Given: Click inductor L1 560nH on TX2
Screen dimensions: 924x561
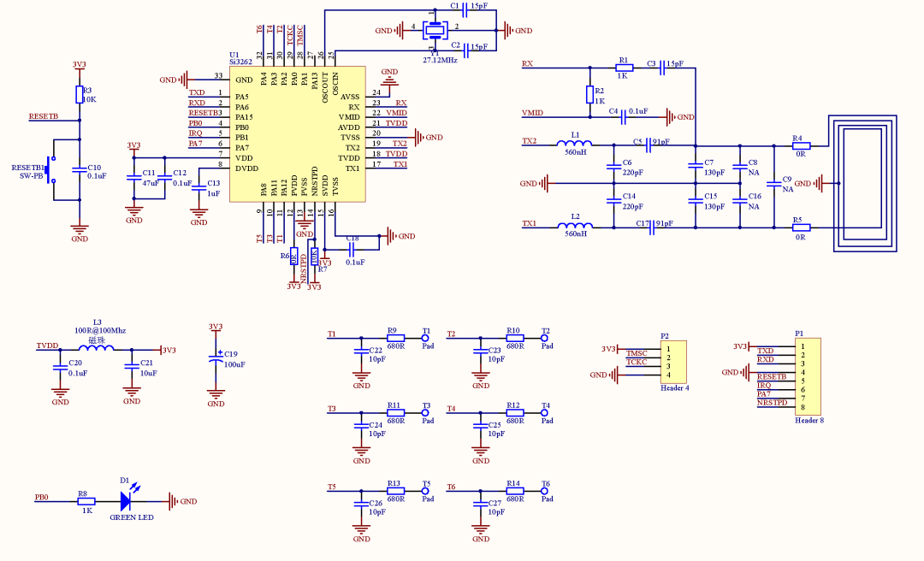Looking at the screenshot, I should click(x=575, y=143).
